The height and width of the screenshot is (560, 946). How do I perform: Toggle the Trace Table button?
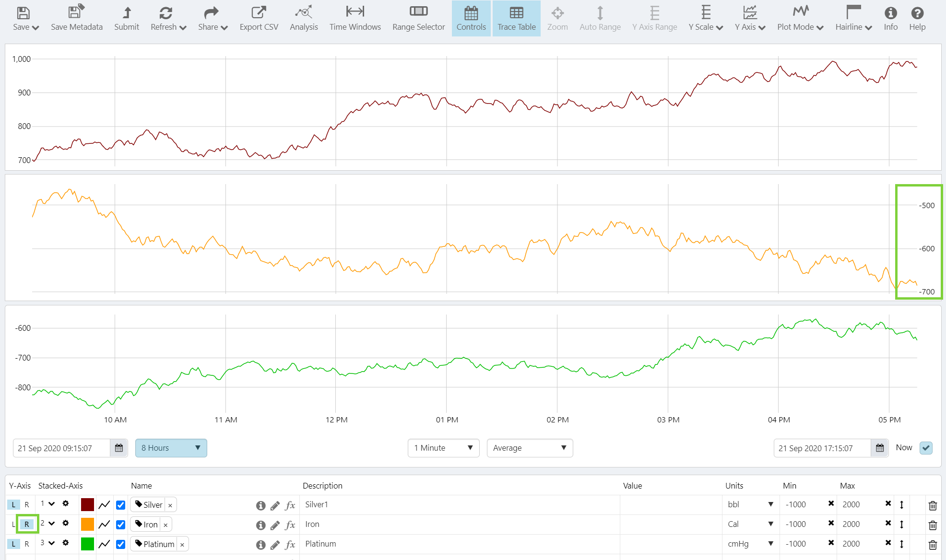pos(516,18)
